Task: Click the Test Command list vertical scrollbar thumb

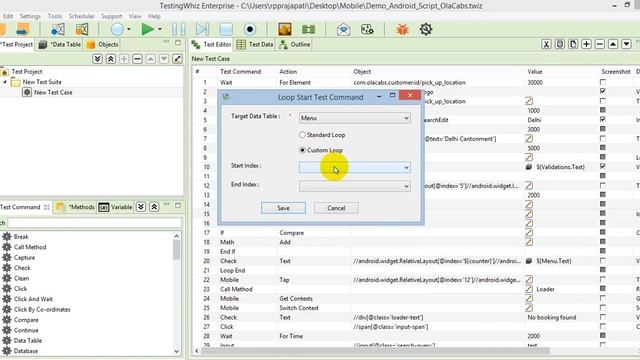Action: pos(176,250)
